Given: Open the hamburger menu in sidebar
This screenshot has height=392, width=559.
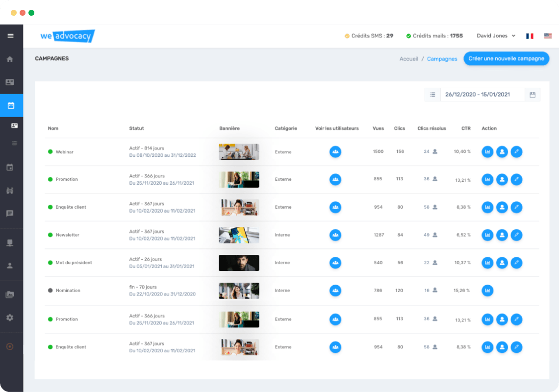Looking at the screenshot, I should pos(10,36).
